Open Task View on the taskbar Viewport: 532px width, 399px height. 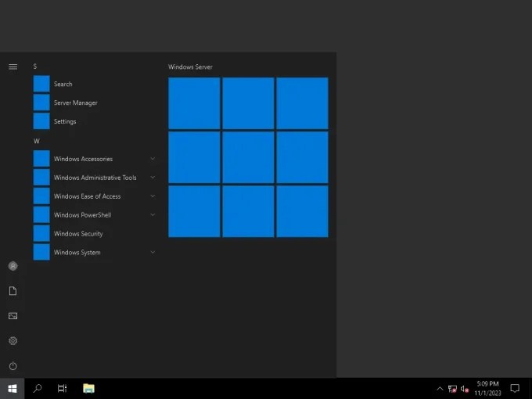(63, 389)
